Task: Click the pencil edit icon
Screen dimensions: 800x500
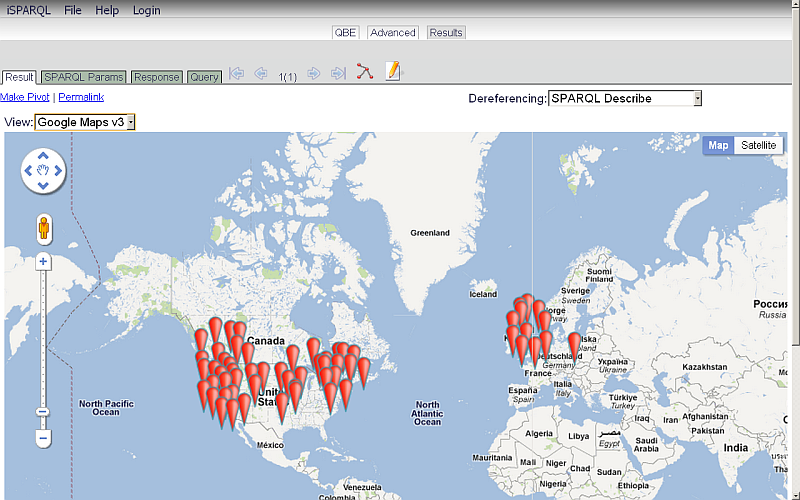Action: click(x=393, y=71)
